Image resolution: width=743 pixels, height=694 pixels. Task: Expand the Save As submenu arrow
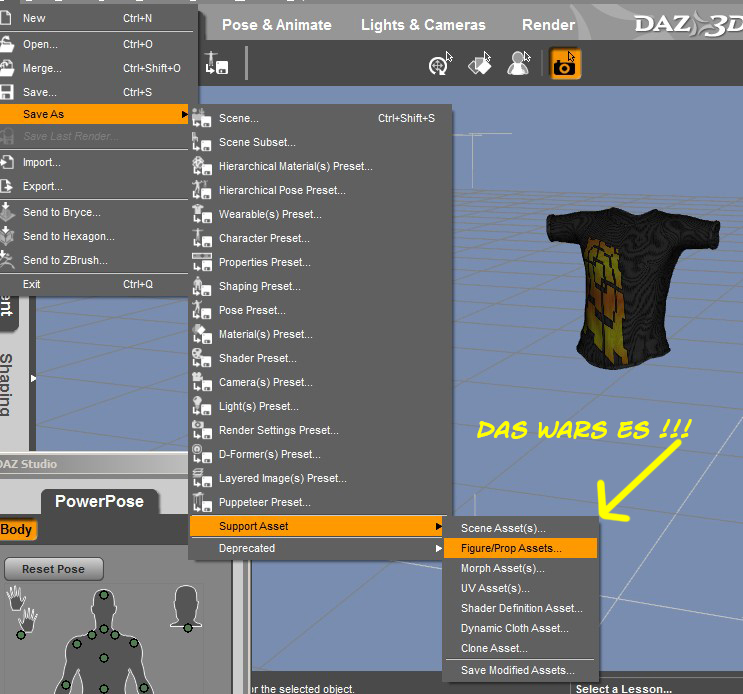[184, 114]
